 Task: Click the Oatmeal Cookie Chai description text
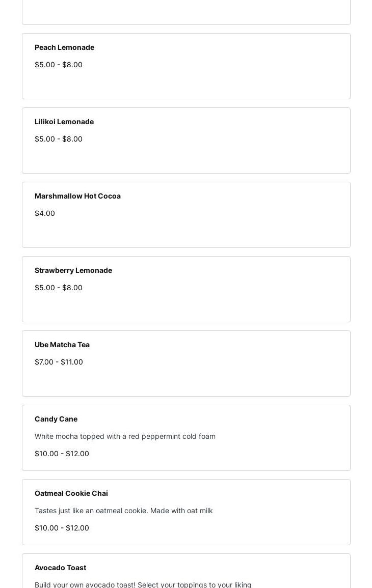click(x=123, y=511)
